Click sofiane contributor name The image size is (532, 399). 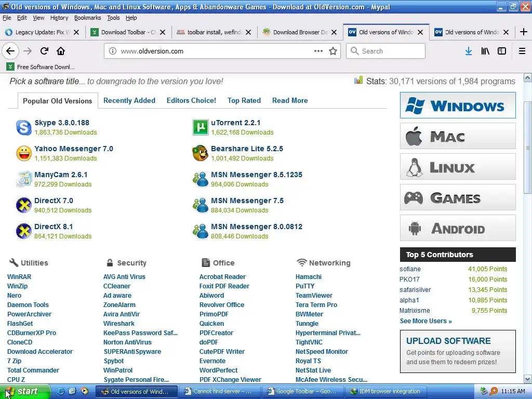point(410,269)
